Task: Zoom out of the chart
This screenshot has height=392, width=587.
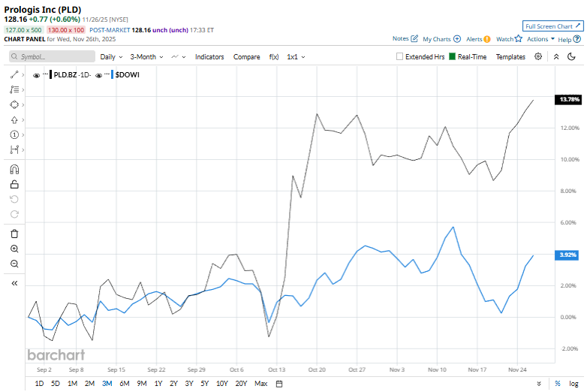Action: pyautogui.click(x=14, y=264)
